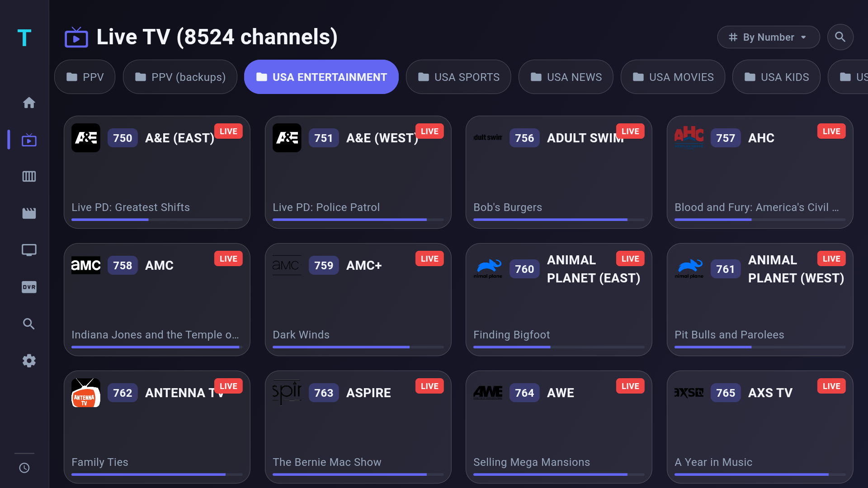Click channel number 750 badge

[123, 138]
